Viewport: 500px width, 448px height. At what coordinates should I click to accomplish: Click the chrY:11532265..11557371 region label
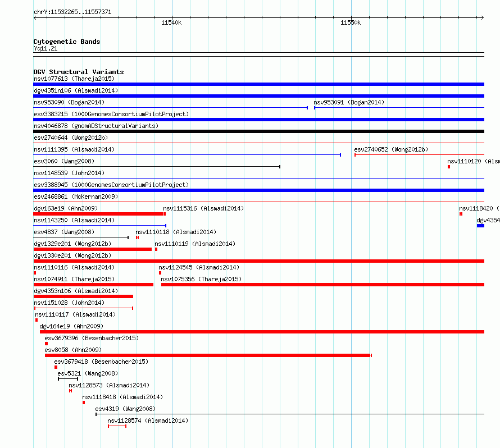pos(72,12)
